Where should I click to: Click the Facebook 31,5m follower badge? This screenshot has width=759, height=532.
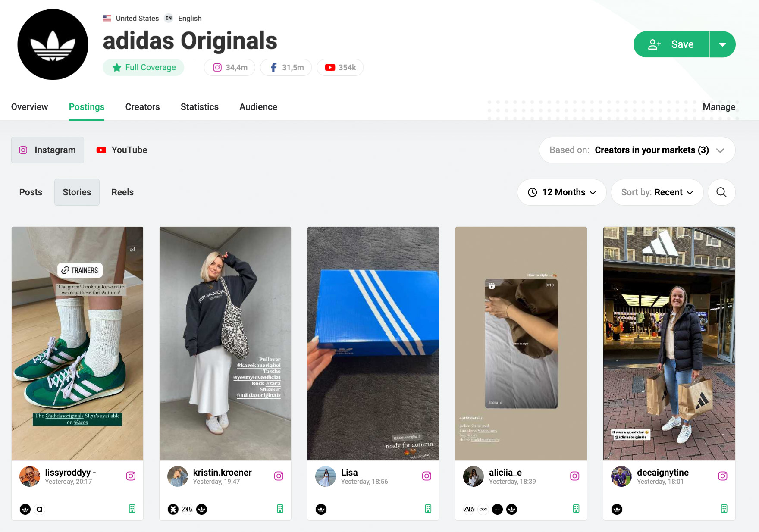click(x=286, y=68)
